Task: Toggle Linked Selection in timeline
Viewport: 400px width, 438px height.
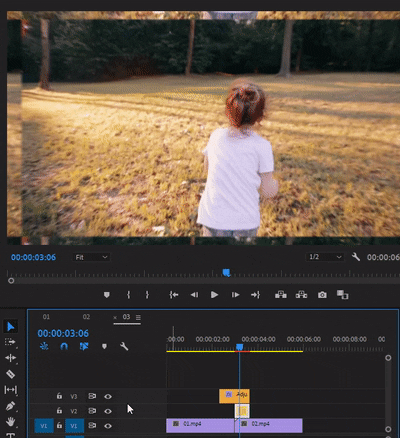Action: point(84,346)
